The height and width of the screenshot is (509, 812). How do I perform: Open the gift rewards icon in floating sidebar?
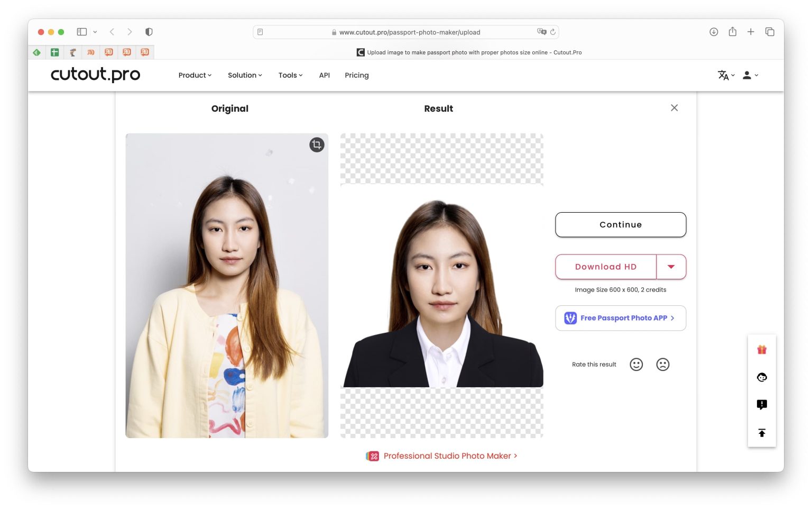(x=761, y=349)
